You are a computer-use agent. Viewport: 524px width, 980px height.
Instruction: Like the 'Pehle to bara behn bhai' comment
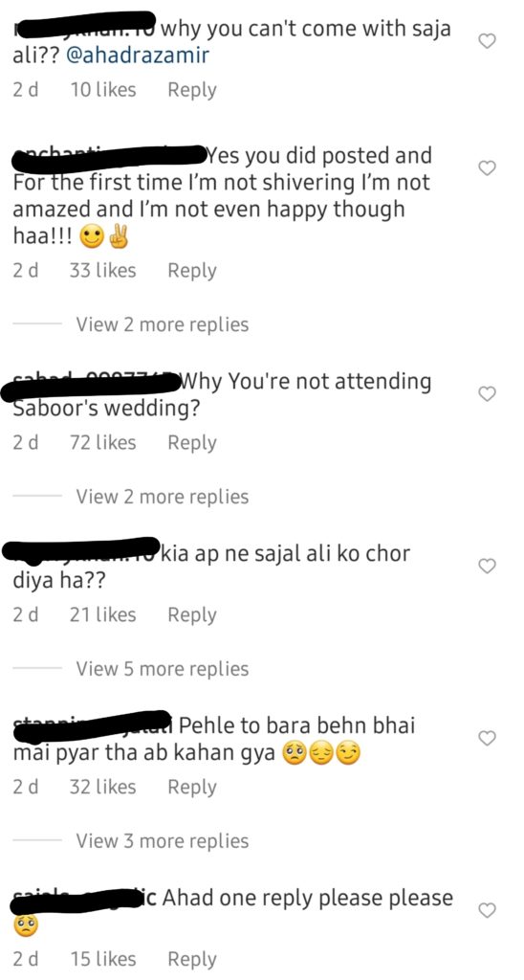coord(487,738)
